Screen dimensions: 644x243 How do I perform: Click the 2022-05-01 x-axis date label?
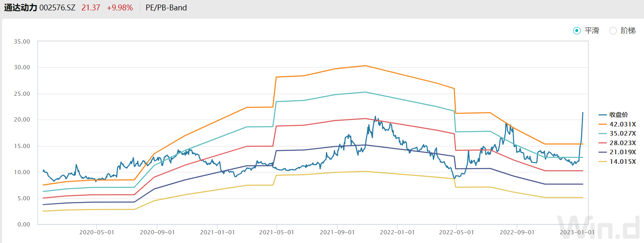point(457,232)
